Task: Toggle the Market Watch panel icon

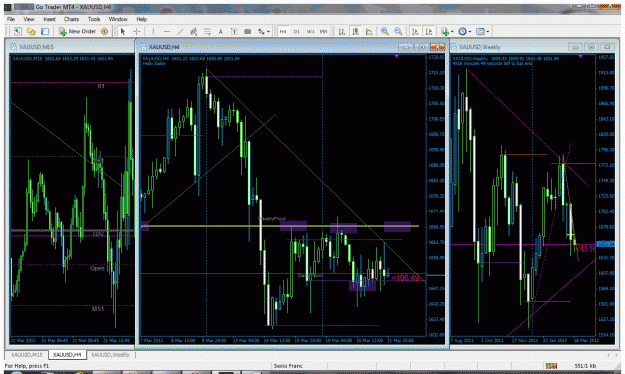Action: 45,31
